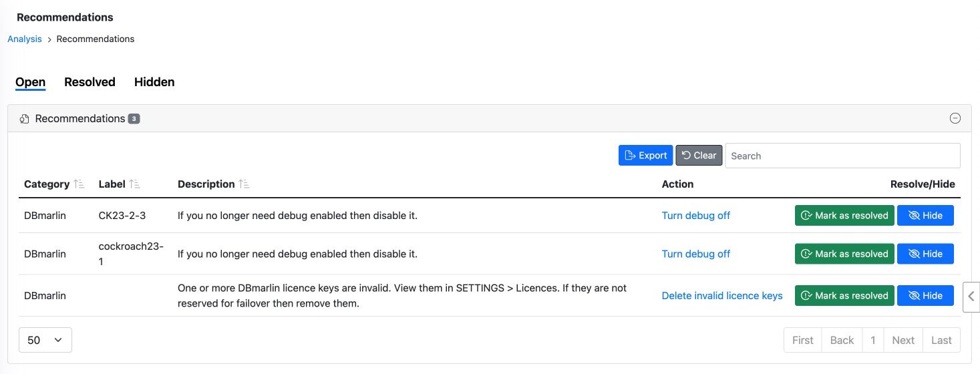Switch to the Resolved tab
980x374 pixels.
(90, 82)
